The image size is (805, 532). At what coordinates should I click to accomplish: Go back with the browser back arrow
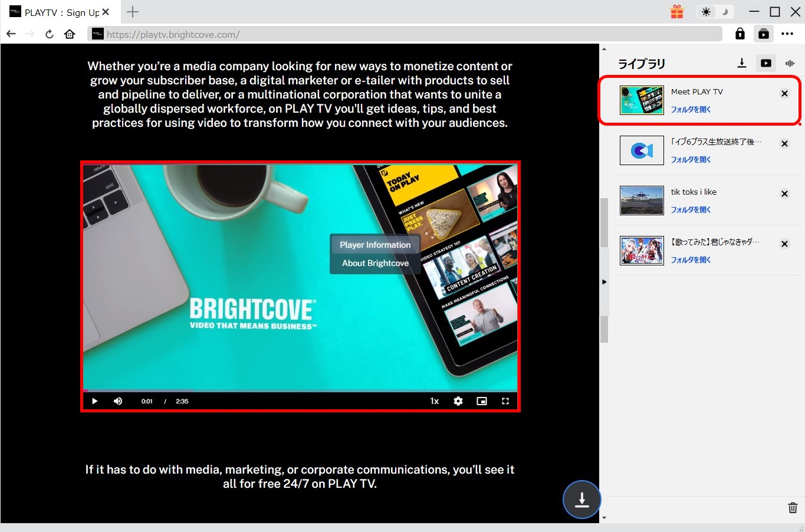tap(11, 34)
